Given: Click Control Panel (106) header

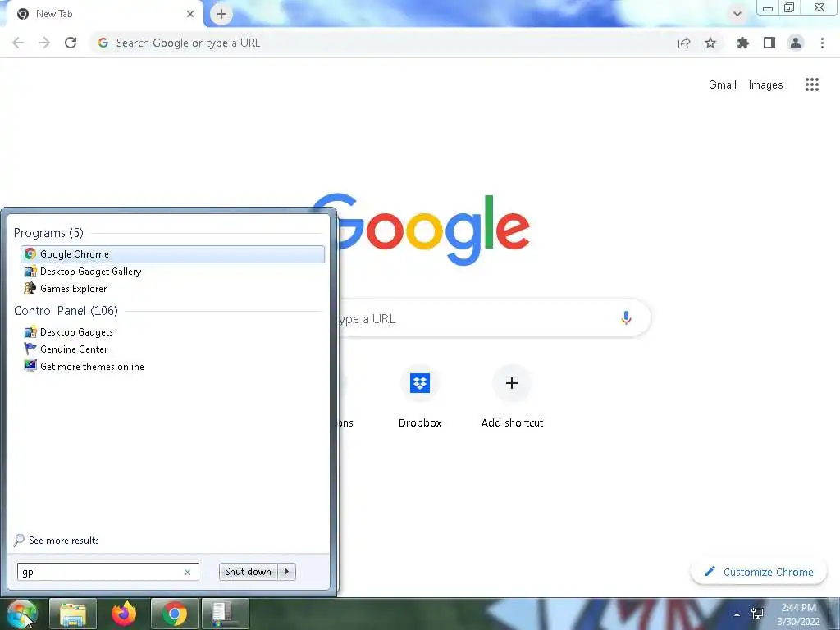Looking at the screenshot, I should (66, 311).
